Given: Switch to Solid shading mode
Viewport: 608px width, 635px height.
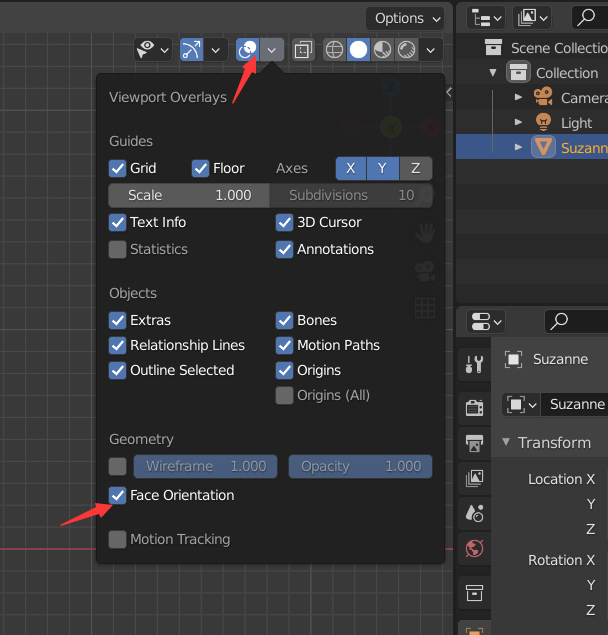Looking at the screenshot, I should pos(358,50).
